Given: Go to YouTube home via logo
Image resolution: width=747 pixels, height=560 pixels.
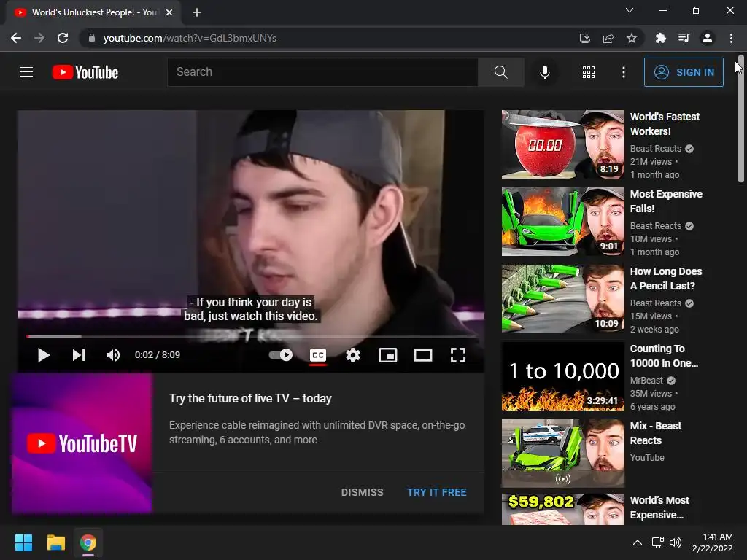Looking at the screenshot, I should (x=85, y=72).
